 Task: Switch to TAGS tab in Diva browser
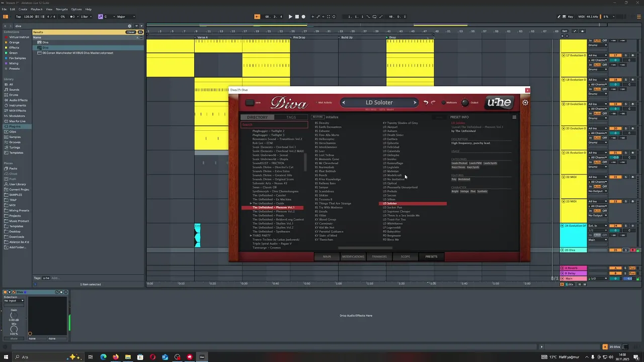(x=291, y=117)
